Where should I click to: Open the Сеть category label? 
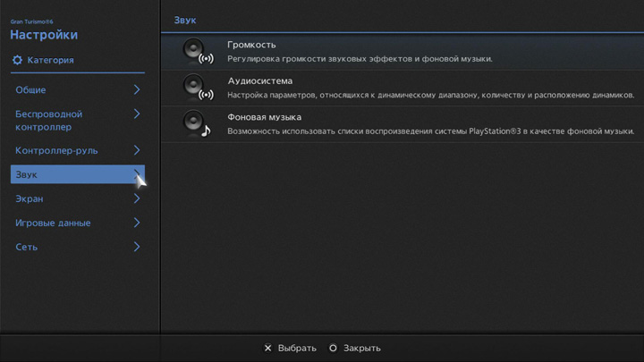27,247
